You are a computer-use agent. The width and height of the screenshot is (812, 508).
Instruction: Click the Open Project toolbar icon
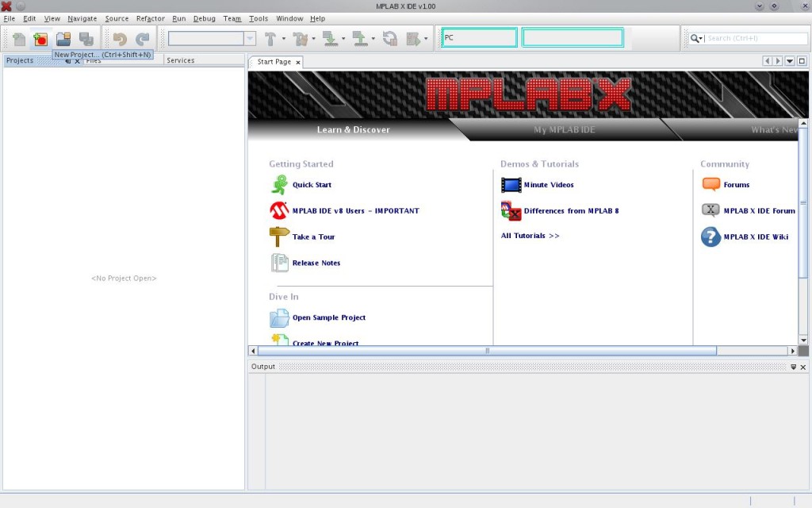click(x=64, y=37)
